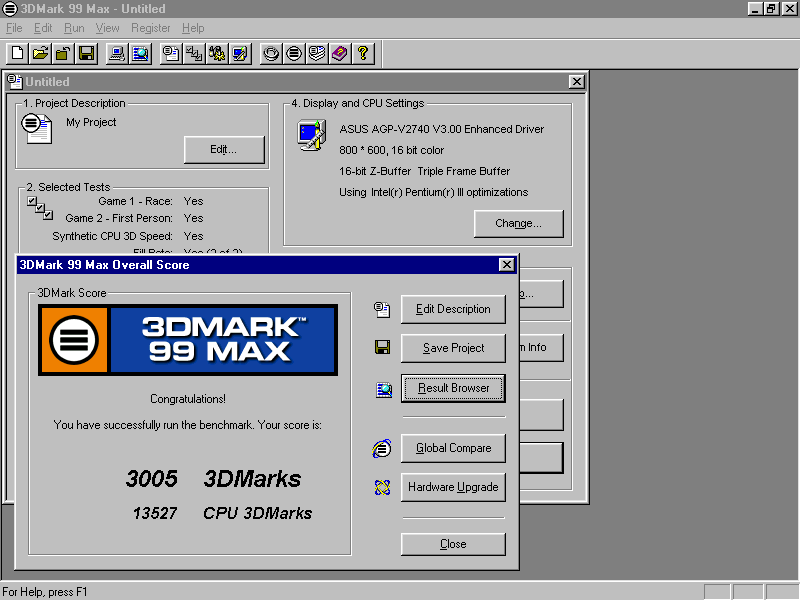Click the benchmark options gears toolbar icon

[x=217, y=54]
